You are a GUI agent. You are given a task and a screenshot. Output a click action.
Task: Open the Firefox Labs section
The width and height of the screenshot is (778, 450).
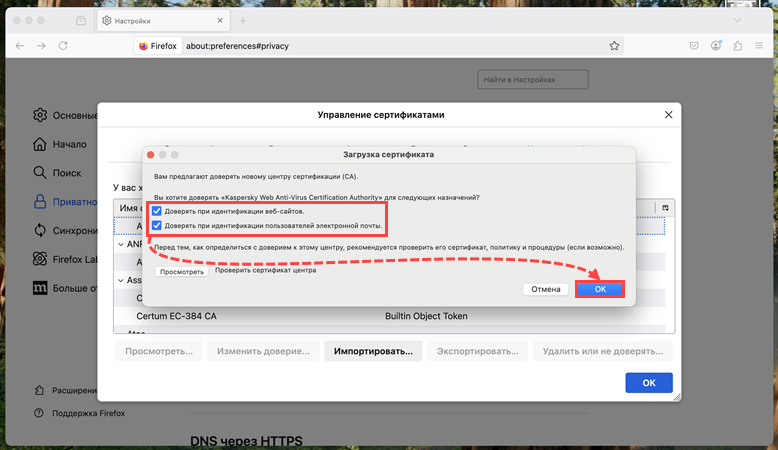pos(65,259)
